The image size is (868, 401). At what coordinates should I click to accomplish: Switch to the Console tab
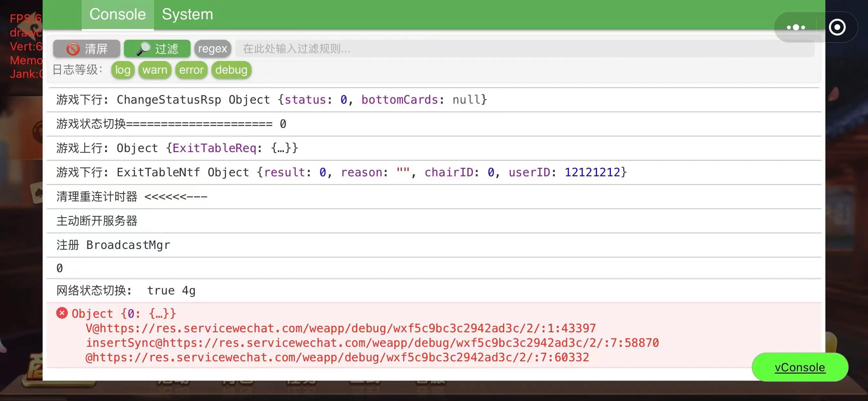[x=117, y=15]
